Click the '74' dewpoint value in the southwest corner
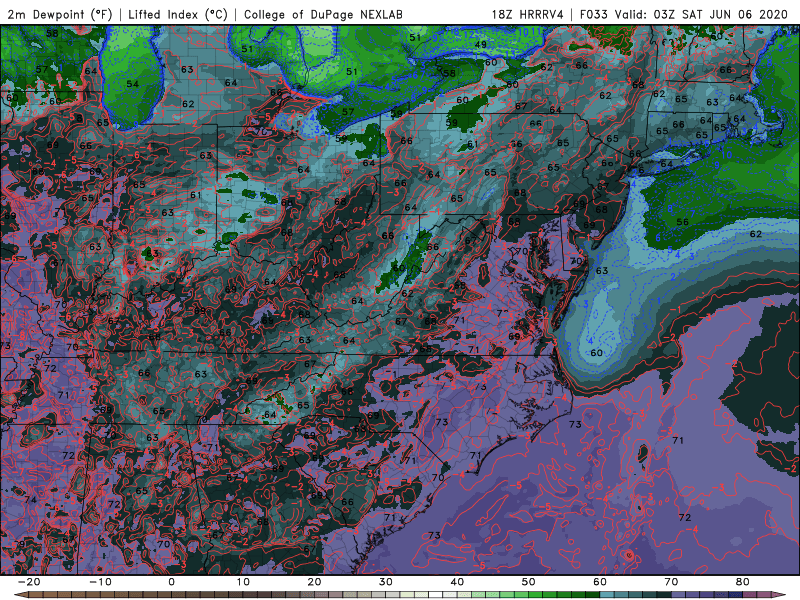The width and height of the screenshot is (800, 600). [x=30, y=499]
